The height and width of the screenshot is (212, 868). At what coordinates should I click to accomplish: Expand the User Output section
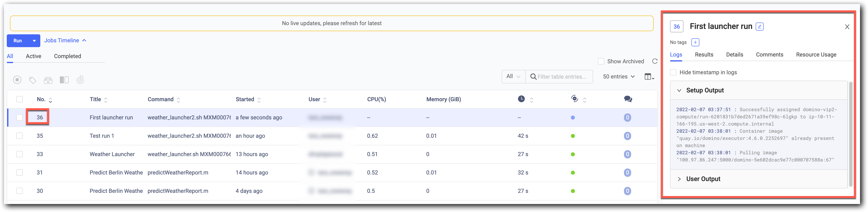click(x=679, y=179)
